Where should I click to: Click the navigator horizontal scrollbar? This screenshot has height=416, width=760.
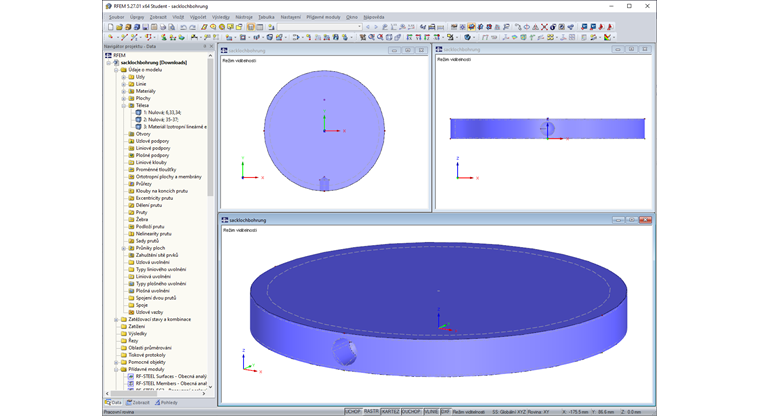click(x=134, y=394)
